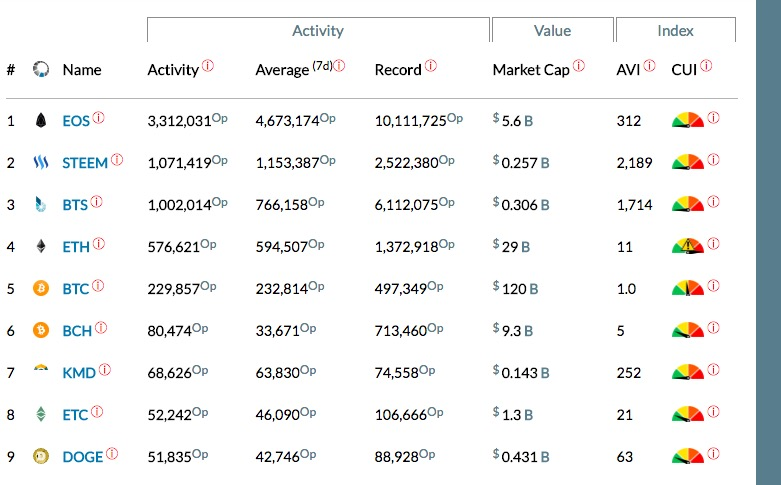Click the STEEM AVI value 2,189

635,163
